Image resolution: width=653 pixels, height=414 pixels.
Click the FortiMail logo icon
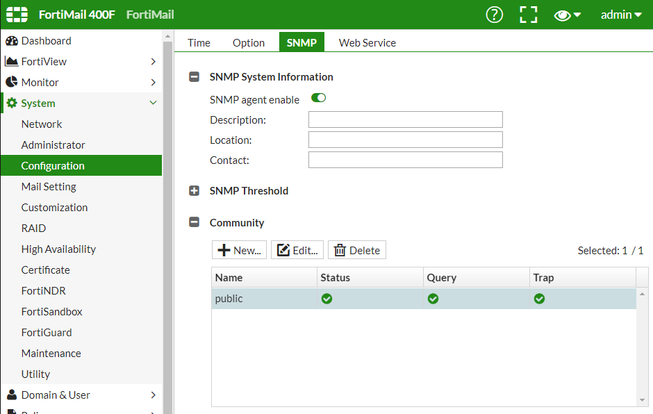[17, 15]
